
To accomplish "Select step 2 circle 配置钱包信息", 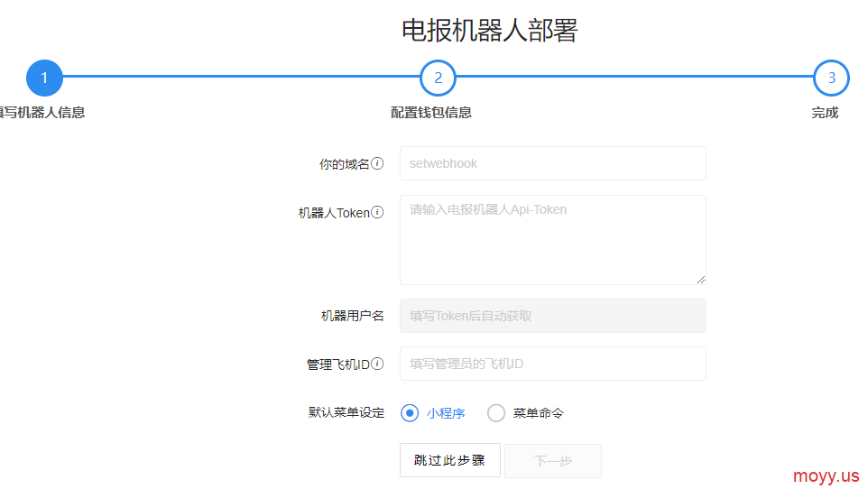I will [438, 78].
